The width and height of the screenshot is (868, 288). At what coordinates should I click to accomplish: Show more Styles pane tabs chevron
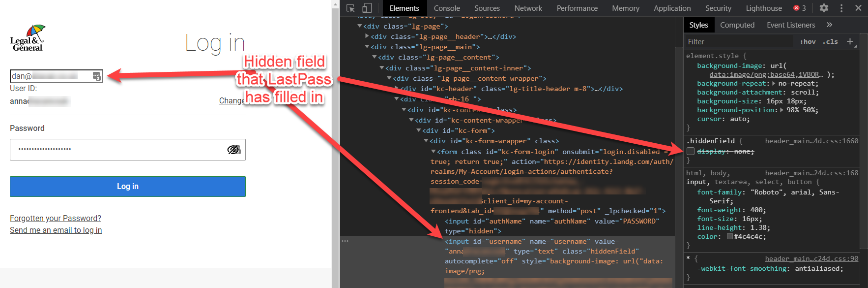830,25
